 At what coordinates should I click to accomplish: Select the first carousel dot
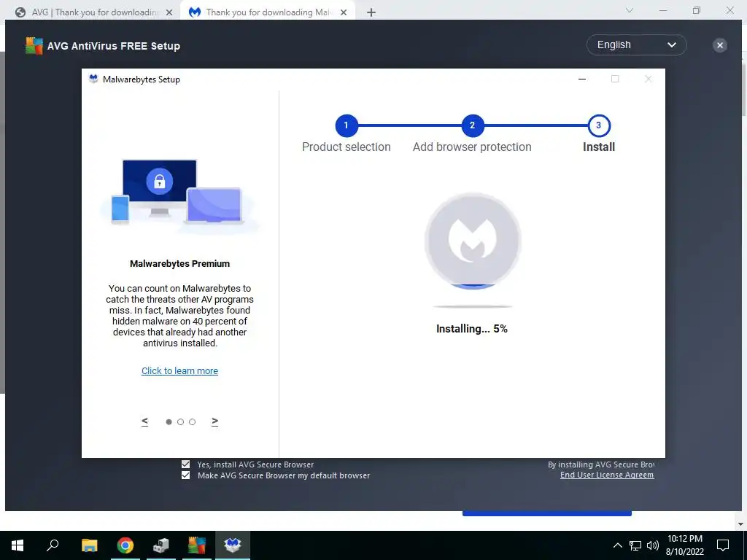[169, 422]
